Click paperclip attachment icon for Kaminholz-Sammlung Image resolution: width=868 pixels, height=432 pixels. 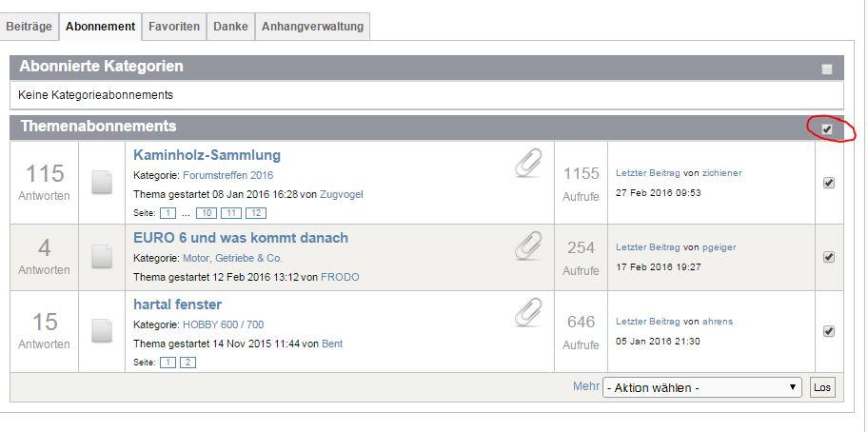coord(528,164)
